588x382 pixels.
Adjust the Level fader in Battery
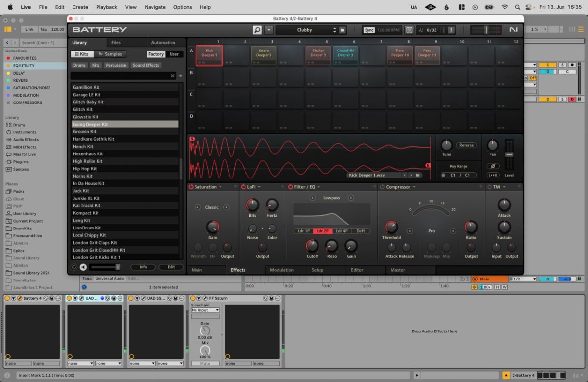pos(509,155)
